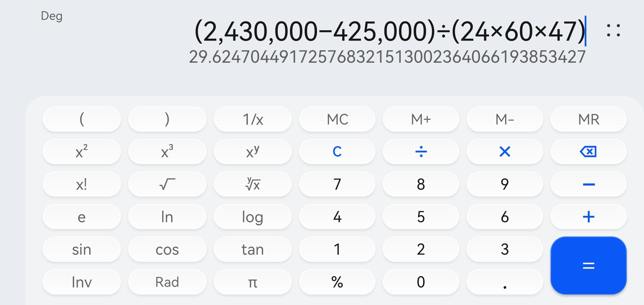Open the four-dot options menu

613,31
